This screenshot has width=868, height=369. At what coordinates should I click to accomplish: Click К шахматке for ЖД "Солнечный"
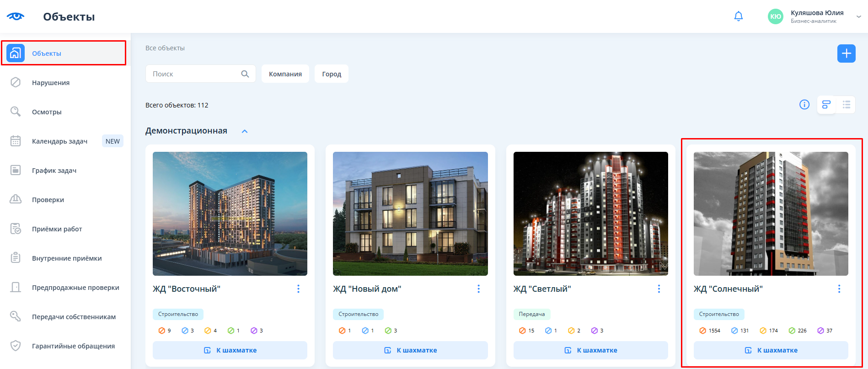(x=771, y=350)
